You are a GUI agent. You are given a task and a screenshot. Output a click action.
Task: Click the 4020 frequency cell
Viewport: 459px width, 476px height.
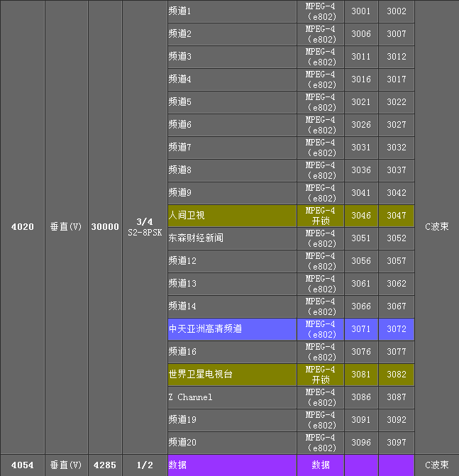tap(23, 227)
